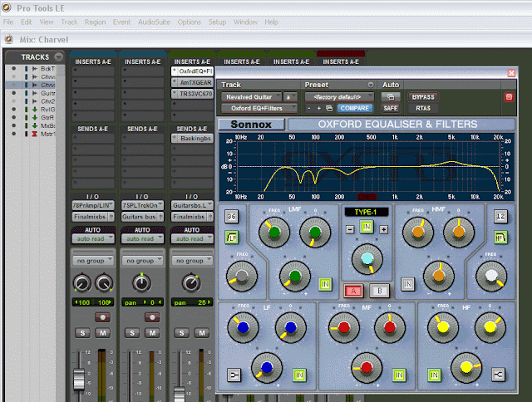Open the 78PrAmp/LIN input selector
Image resolution: width=532 pixels, height=402 pixels.
(x=93, y=205)
